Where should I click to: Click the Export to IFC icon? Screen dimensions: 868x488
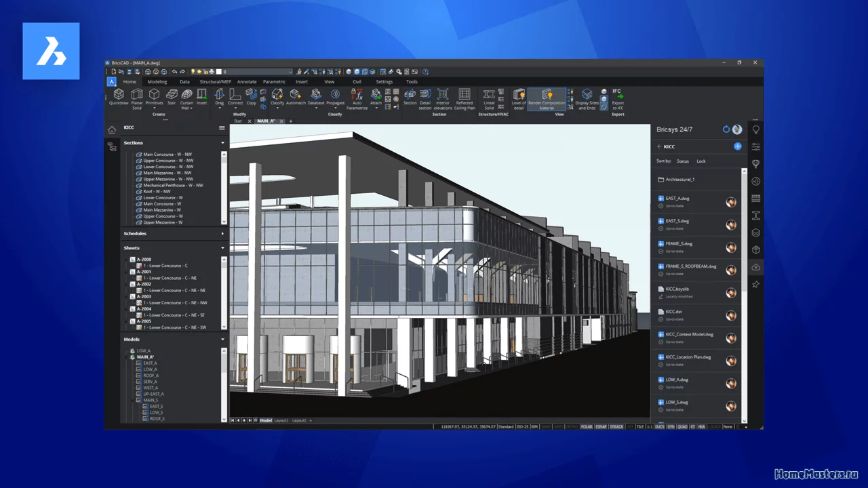pos(617,98)
